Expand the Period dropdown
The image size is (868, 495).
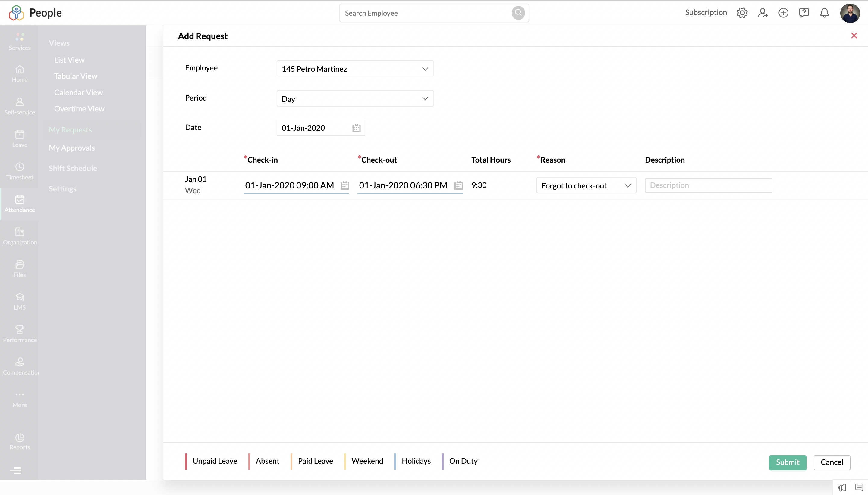coord(355,98)
